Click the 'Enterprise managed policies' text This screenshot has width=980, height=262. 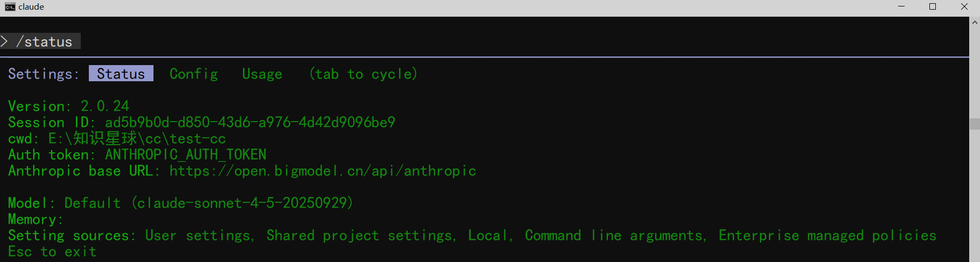pos(827,236)
